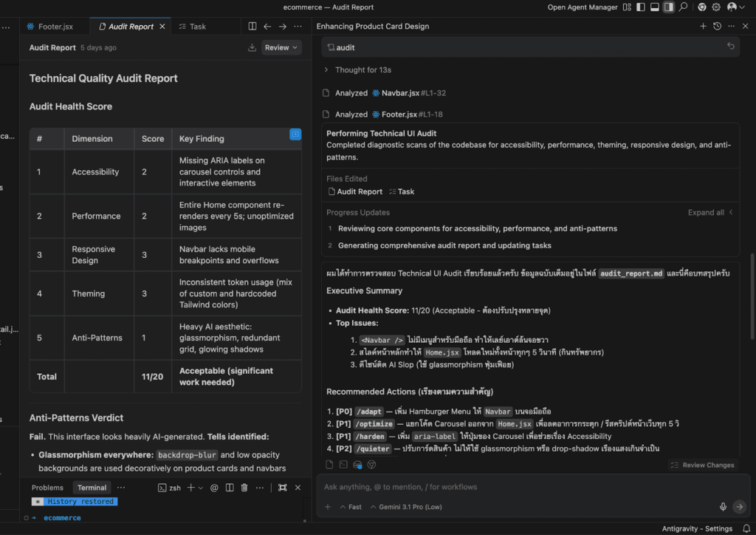Open conversation history clock icon

pos(717,27)
